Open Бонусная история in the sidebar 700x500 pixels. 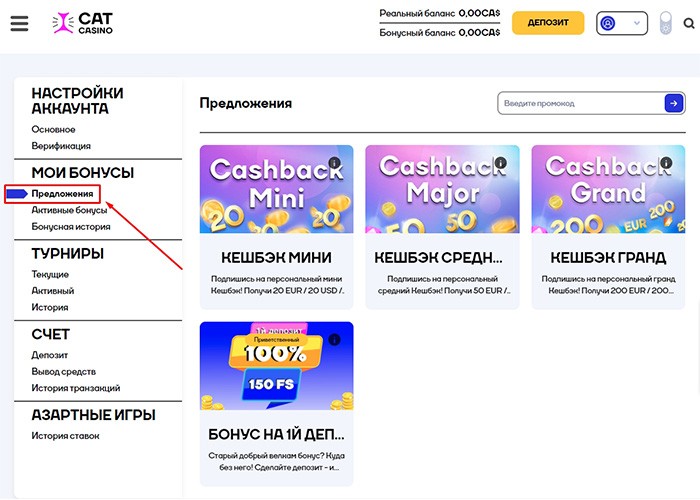click(x=71, y=227)
